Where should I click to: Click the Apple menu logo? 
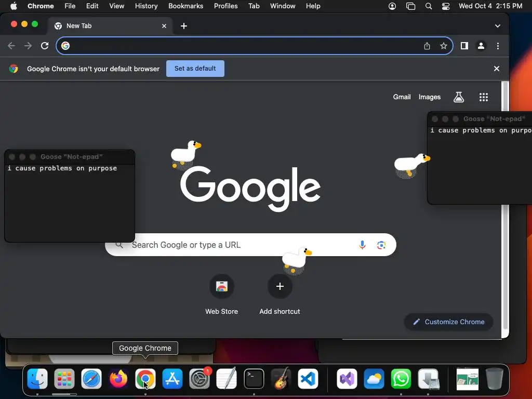click(14, 6)
